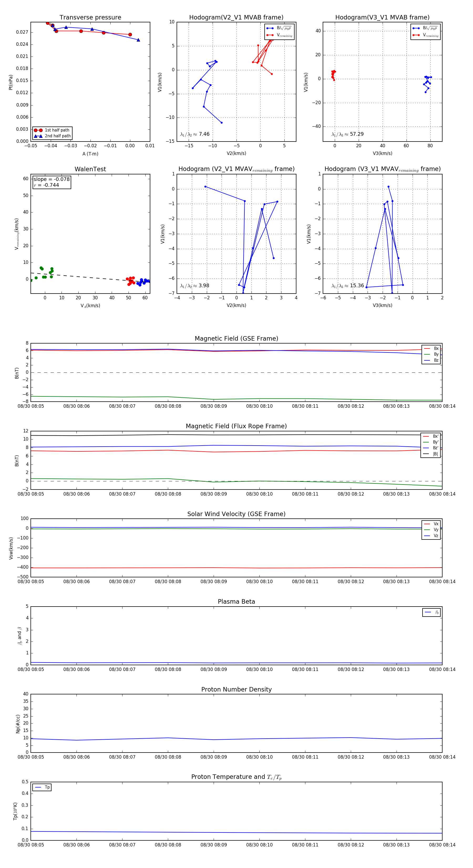This screenshot has height=868, width=473.
Task: Click the "Proton Number Density" title
Action: tap(236, 689)
